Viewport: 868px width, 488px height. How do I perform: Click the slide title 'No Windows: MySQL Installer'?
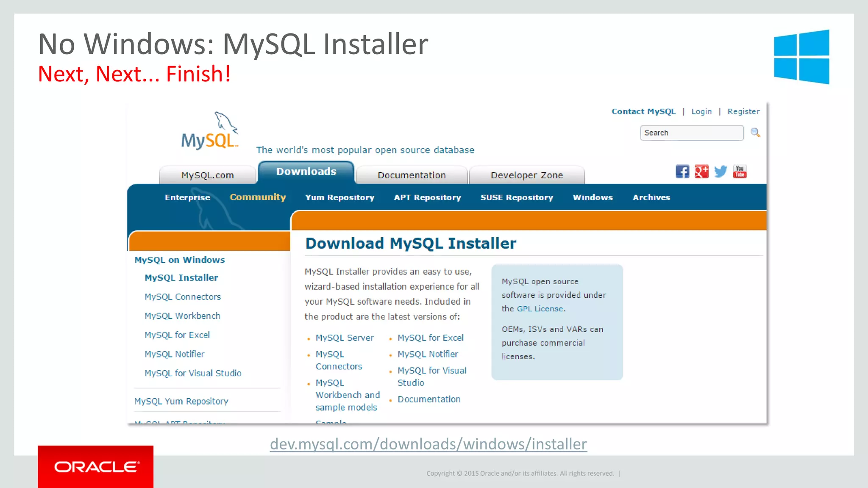click(233, 44)
